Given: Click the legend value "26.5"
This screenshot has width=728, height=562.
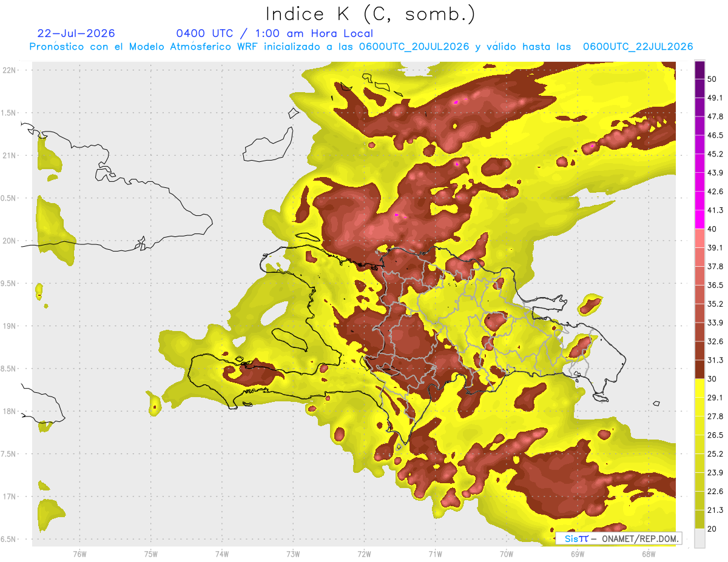Looking at the screenshot, I should (x=716, y=435).
